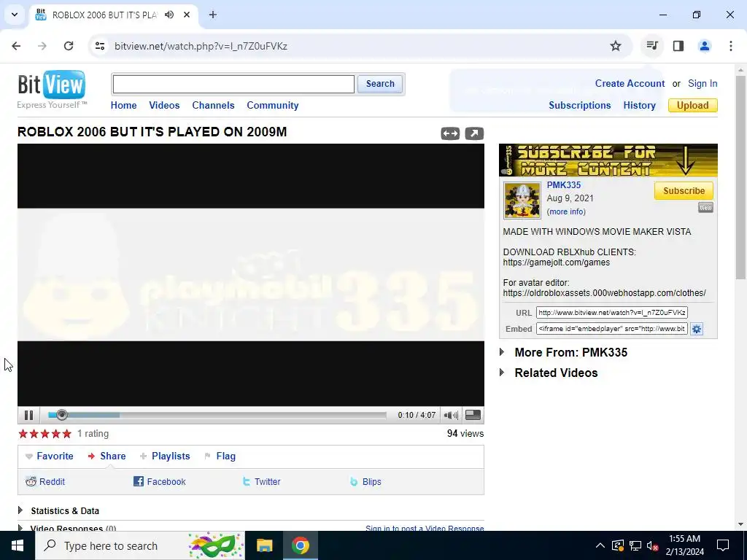Click the Upload button
Screen dimensions: 747x560
(693, 105)
